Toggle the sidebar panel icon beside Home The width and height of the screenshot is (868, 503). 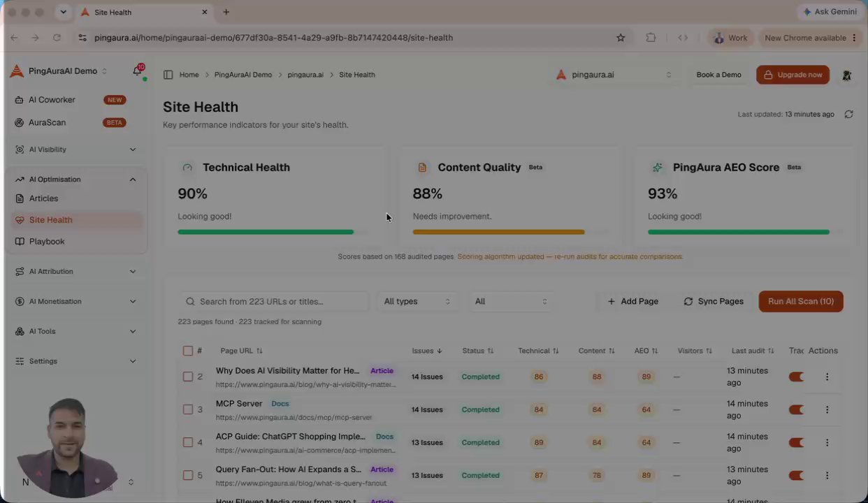168,75
